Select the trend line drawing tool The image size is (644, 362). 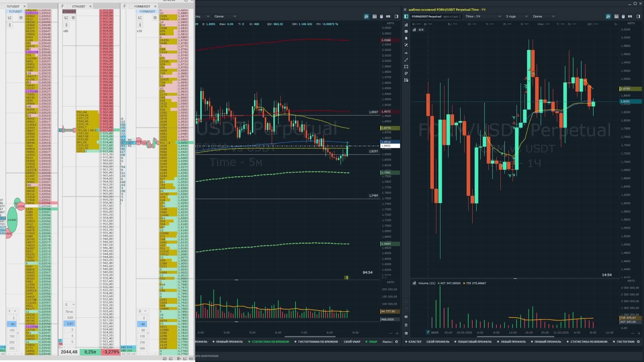[x=406, y=60]
